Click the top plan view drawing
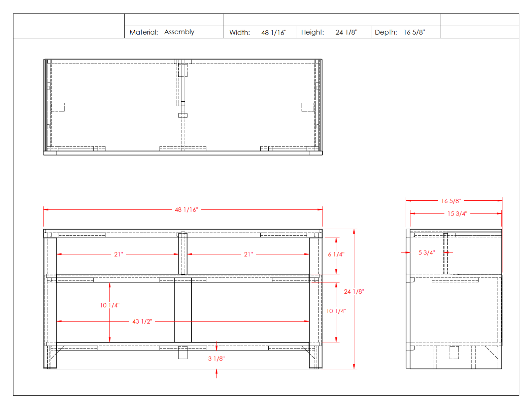Screen dimensions: 532x411 coord(183,107)
